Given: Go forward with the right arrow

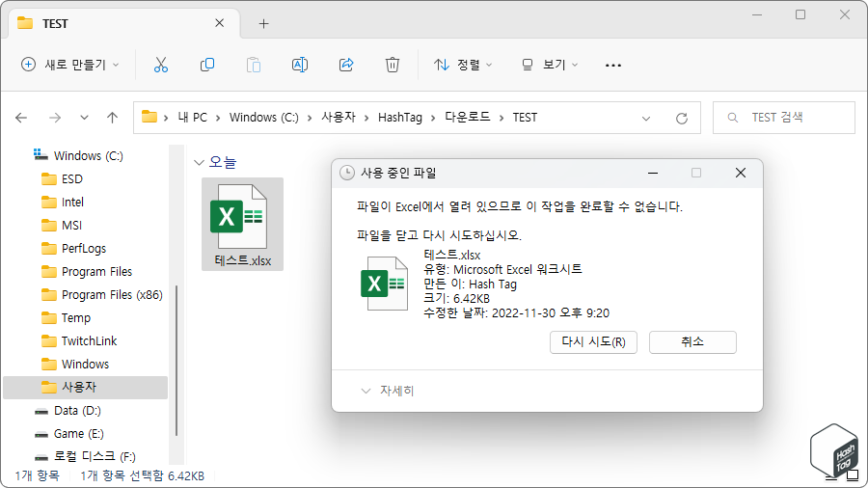Looking at the screenshot, I should [54, 118].
